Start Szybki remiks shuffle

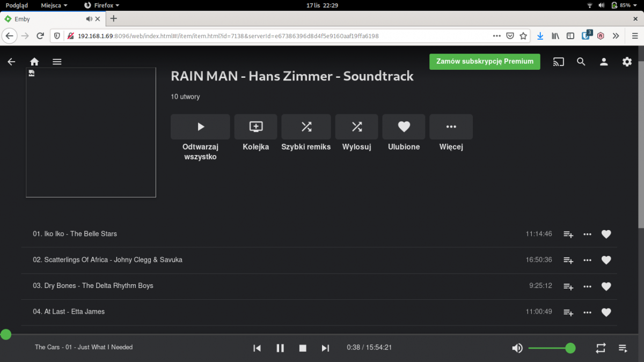click(x=306, y=127)
